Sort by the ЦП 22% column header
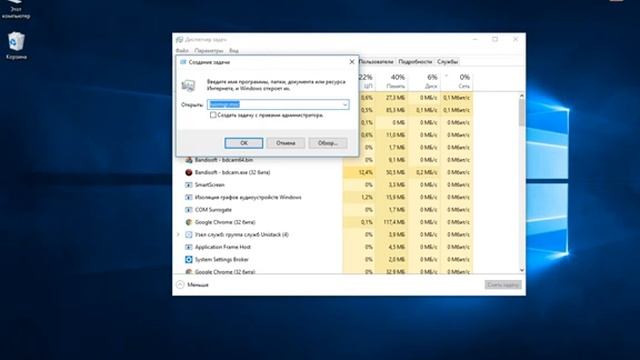This screenshot has width=640, height=360. point(366,81)
